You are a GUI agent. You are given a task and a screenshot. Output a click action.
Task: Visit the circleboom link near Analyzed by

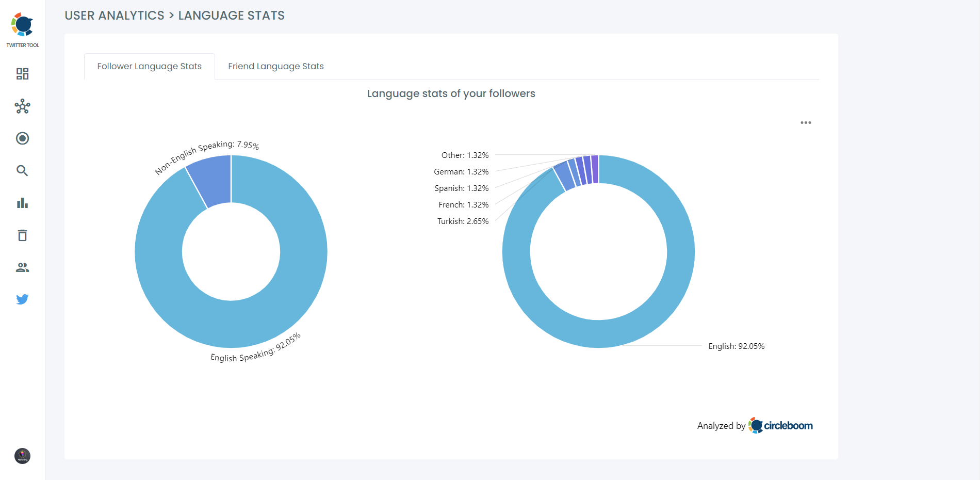[x=780, y=425]
